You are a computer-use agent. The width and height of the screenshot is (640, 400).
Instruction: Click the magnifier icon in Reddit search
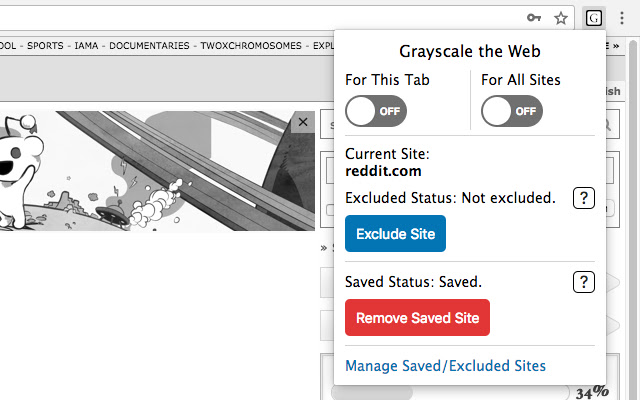point(607,126)
